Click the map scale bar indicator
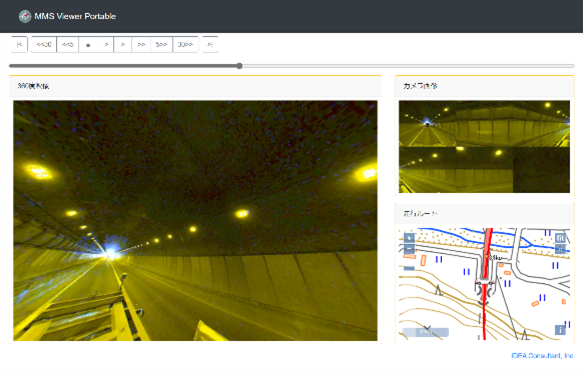Screen dimensions: 583x376 point(426,332)
